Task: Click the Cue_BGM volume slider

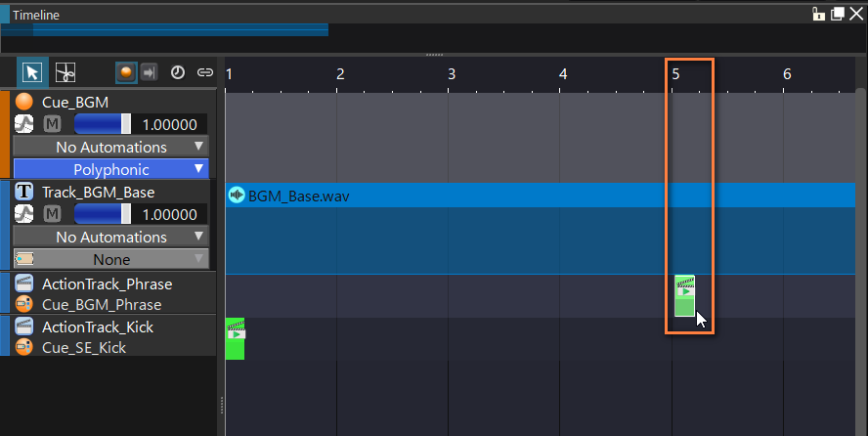Action: [103, 124]
